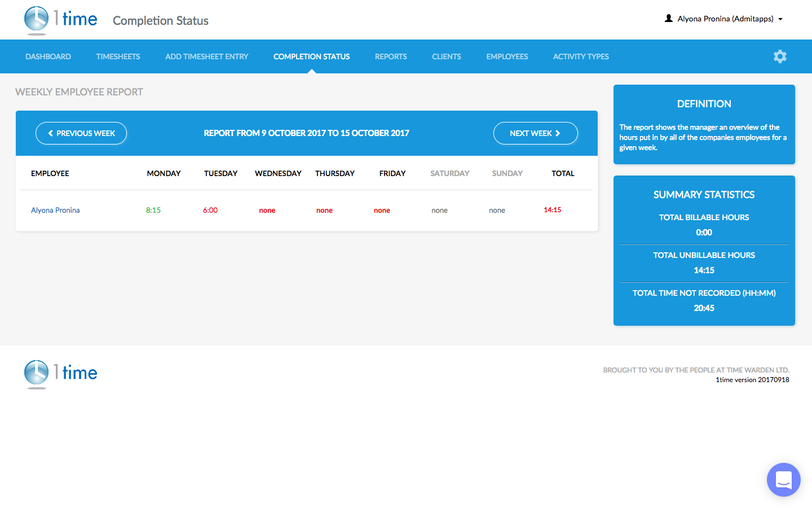Click the 1time logo in the footer

click(61, 374)
